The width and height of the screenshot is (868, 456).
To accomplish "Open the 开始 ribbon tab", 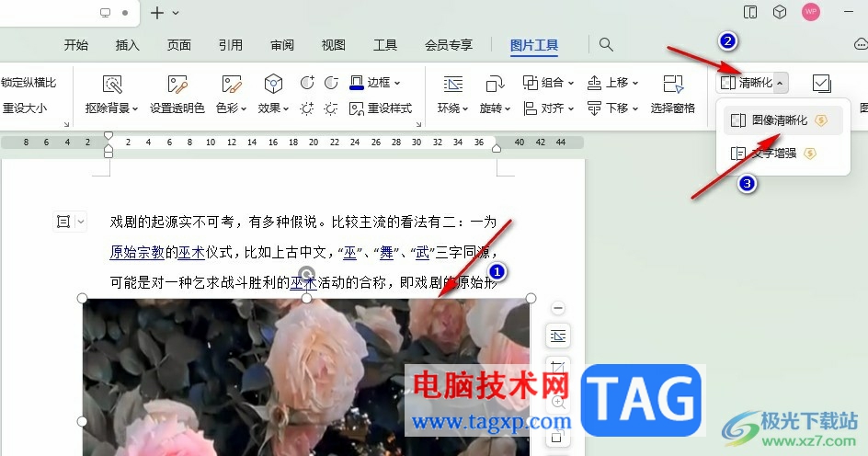I will [75, 45].
